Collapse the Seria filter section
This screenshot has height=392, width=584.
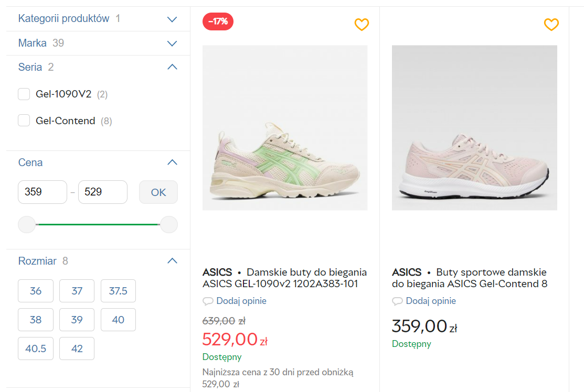(172, 67)
